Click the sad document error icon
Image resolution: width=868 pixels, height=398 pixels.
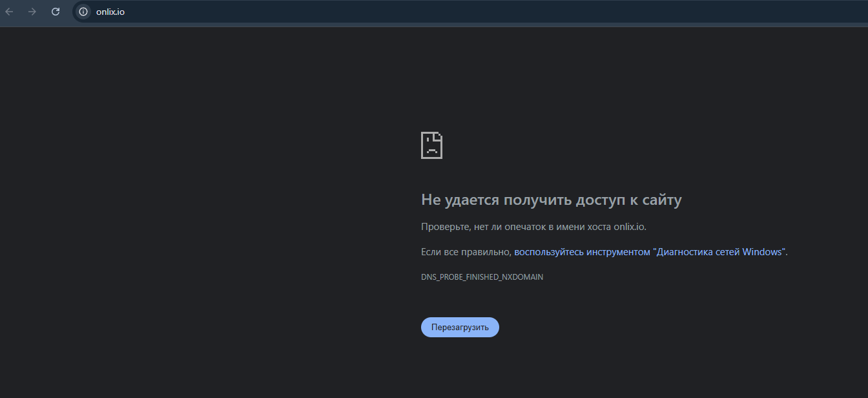[x=431, y=145]
